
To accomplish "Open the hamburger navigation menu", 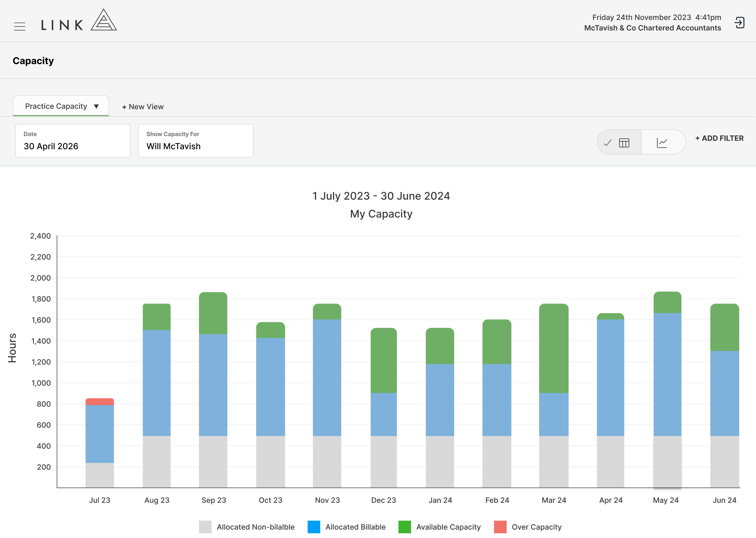I will click(20, 26).
